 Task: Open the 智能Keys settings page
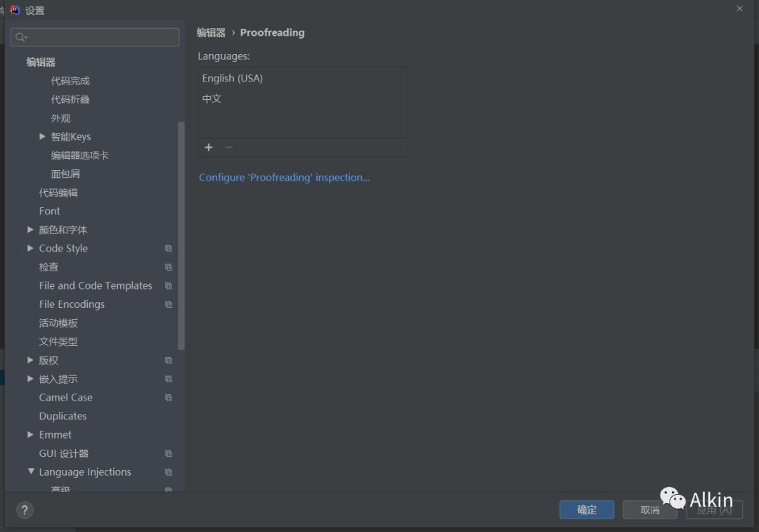point(71,136)
